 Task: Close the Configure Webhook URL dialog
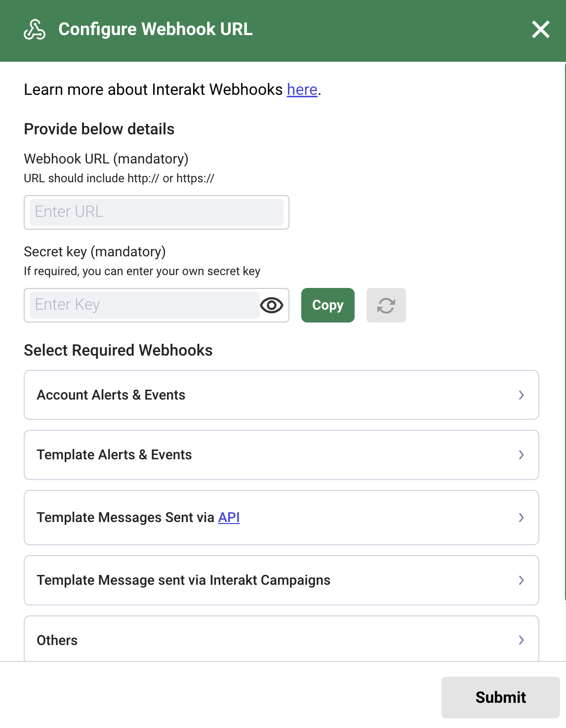click(x=541, y=30)
